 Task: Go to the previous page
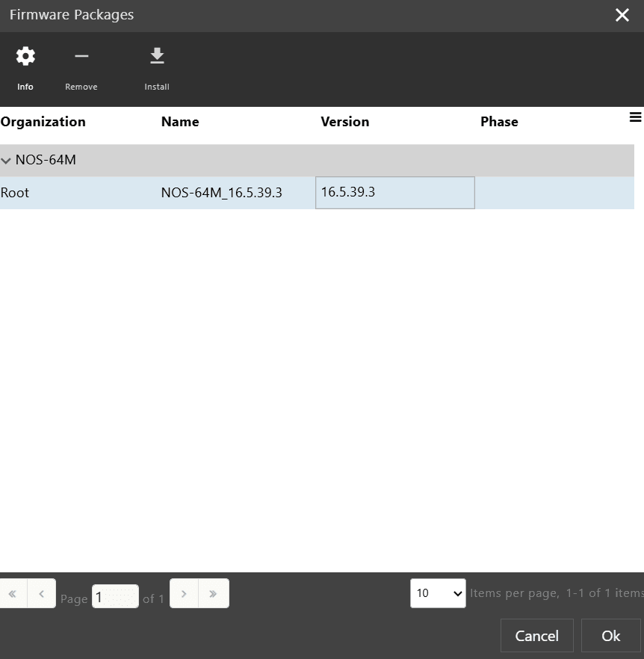42,594
